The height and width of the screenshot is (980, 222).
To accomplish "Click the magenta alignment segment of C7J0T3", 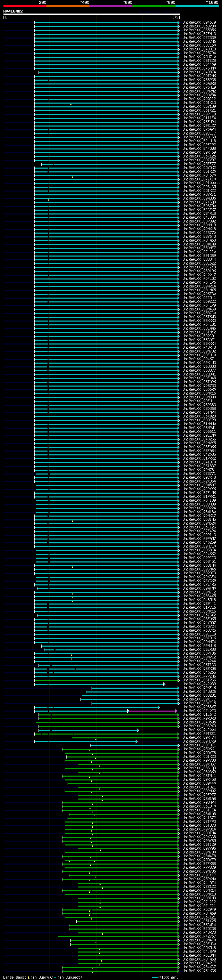I will tap(153, 711).
